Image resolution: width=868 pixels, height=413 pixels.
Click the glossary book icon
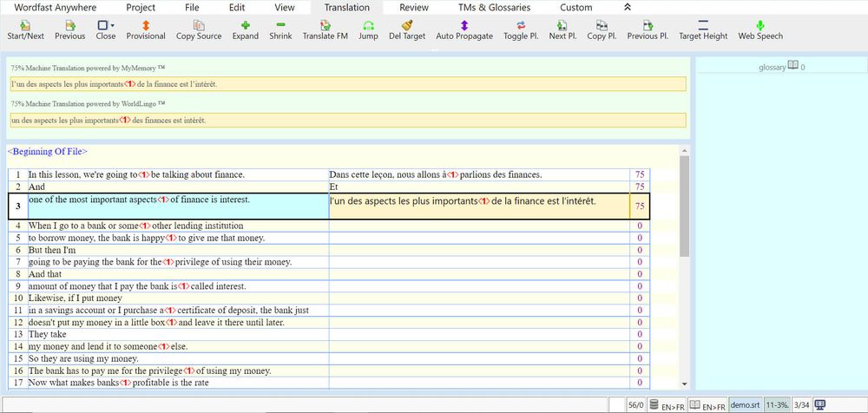(x=792, y=66)
